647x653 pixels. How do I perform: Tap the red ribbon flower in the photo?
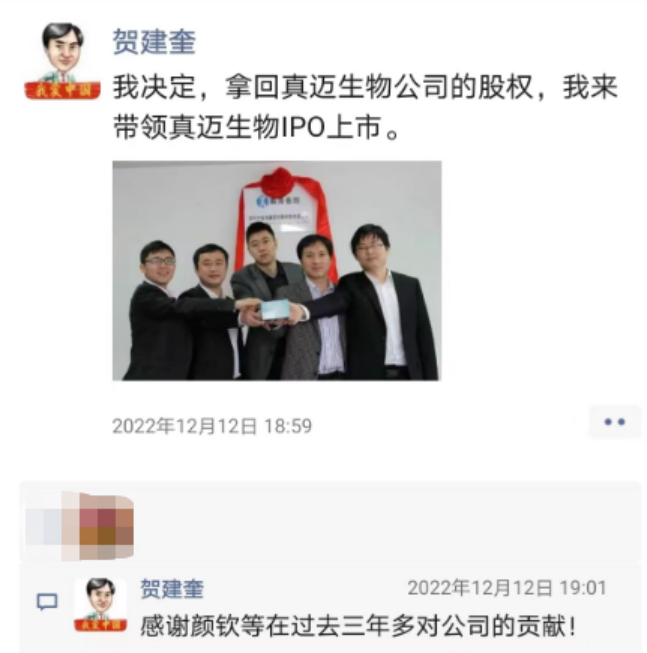point(280,182)
